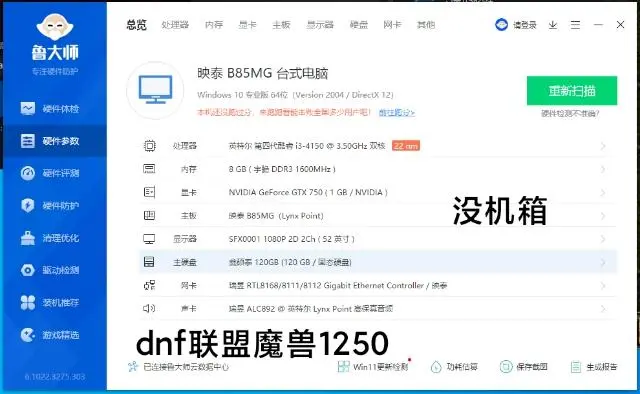
Task: Switch to the 显示器 tab
Action: point(320,25)
